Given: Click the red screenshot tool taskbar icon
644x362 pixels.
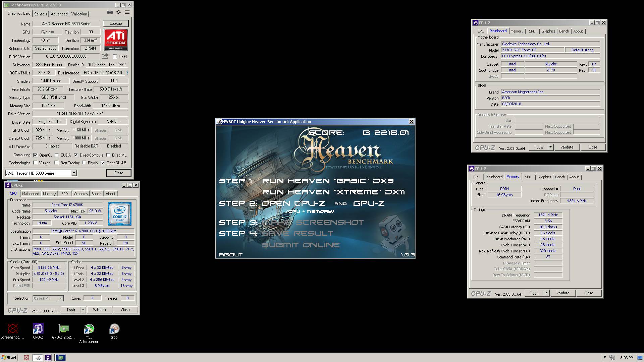Looking at the screenshot, I should click(26, 358).
